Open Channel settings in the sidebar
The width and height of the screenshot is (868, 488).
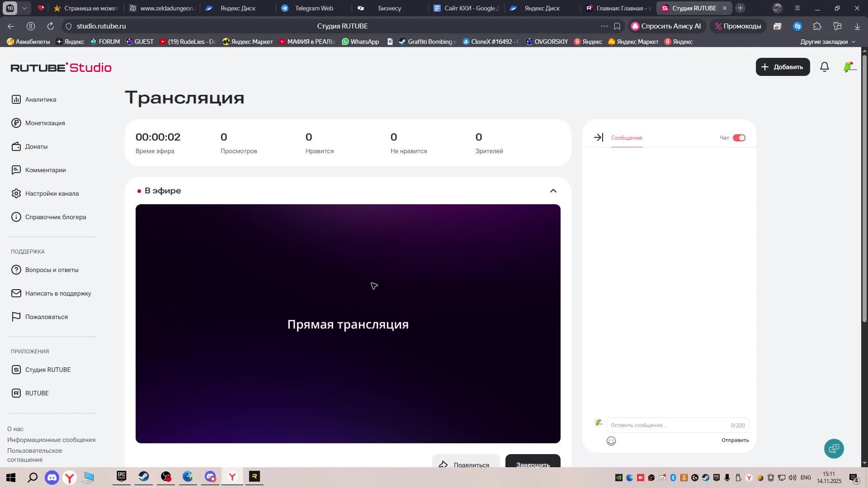(52, 193)
